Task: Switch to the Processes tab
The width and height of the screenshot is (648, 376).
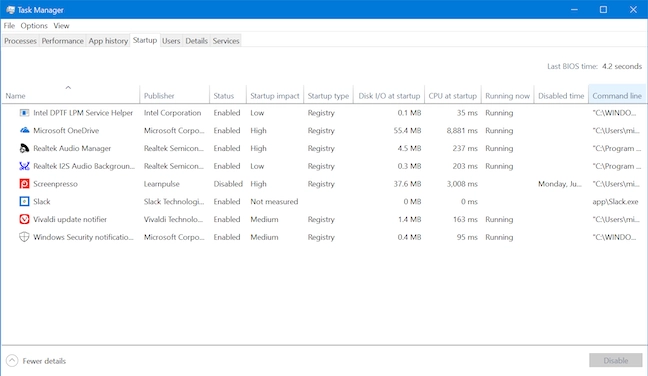Action: click(x=20, y=41)
